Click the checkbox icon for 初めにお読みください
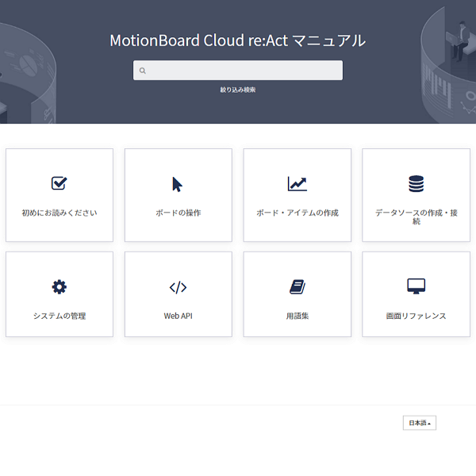This screenshot has width=476, height=476. click(59, 183)
